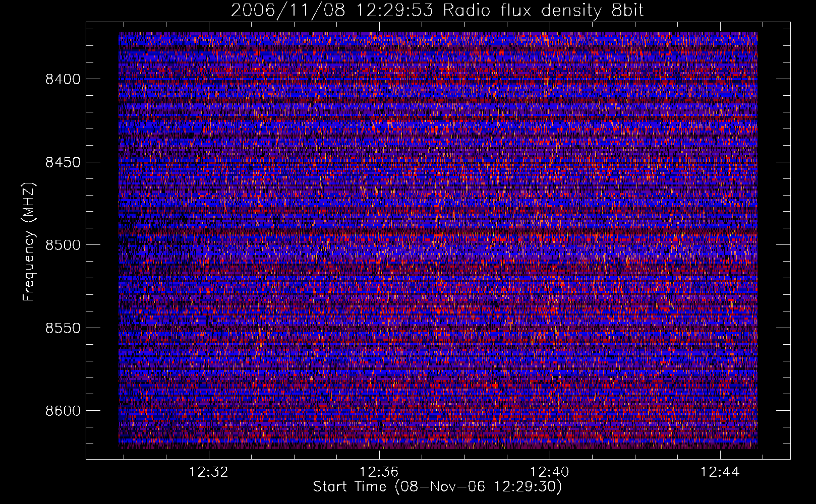Viewport: 816px width, 504px height.
Task: Click the 'Frequency (MHZ)' axis label
Action: tap(29, 242)
